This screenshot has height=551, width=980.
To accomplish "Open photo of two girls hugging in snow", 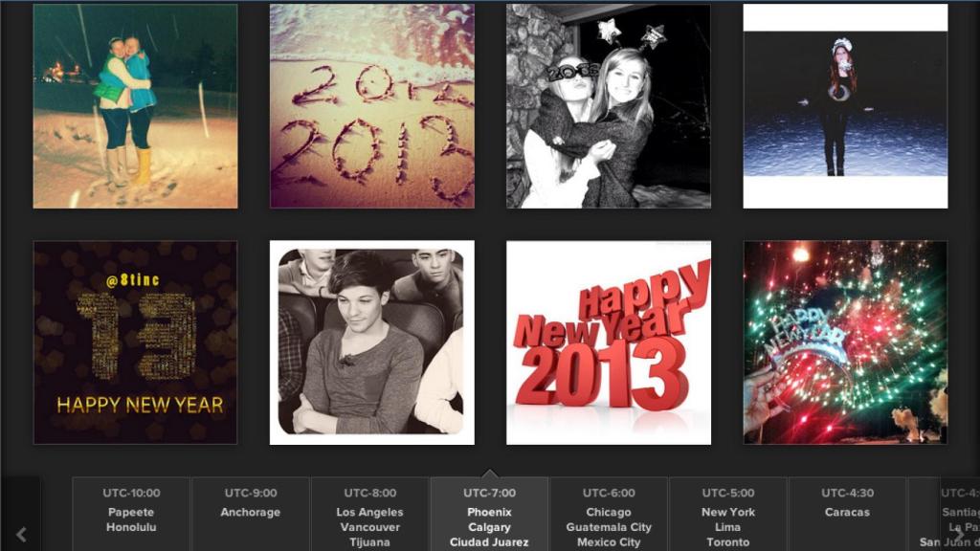I will pos(135,106).
